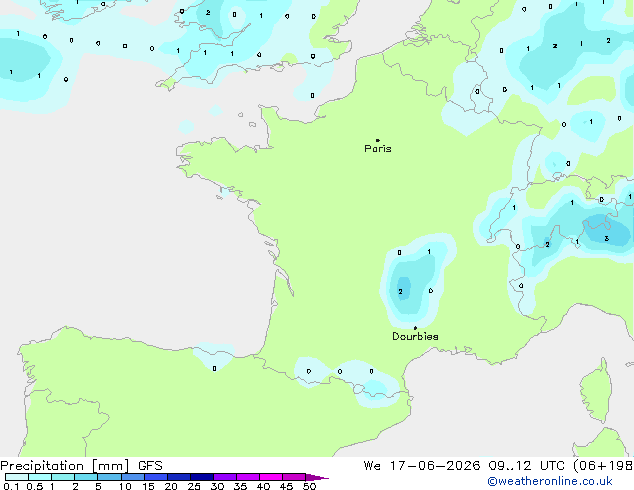Pick the 1–2 mm legend swatch
The image size is (634, 490).
pyautogui.click(x=63, y=477)
